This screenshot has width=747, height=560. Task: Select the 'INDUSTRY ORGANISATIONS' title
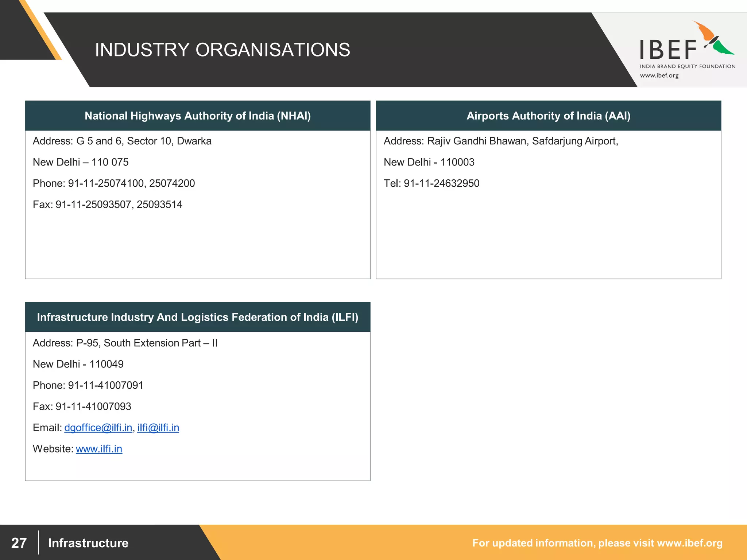pos(222,50)
